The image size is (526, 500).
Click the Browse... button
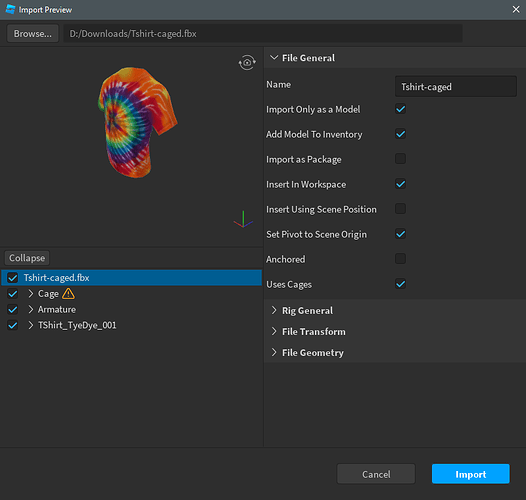tap(33, 34)
